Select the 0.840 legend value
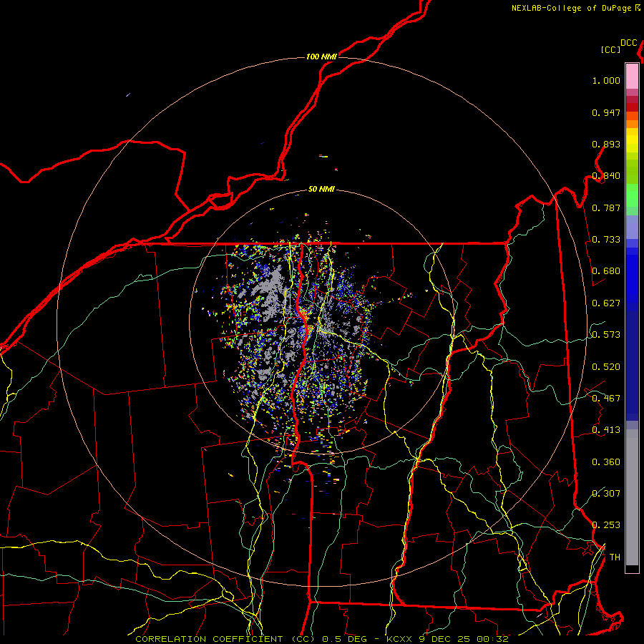Image resolution: width=644 pixels, height=644 pixels. tap(606, 176)
